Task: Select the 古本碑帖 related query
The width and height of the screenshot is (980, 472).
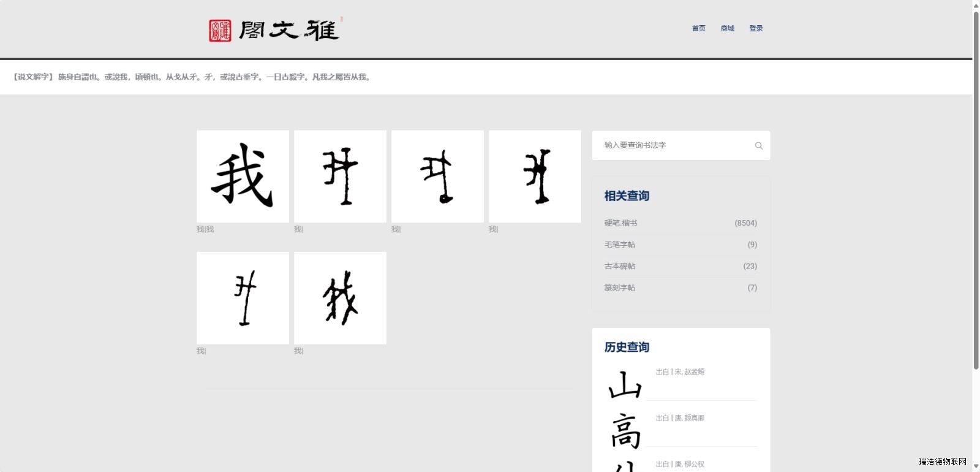Action: pos(620,266)
